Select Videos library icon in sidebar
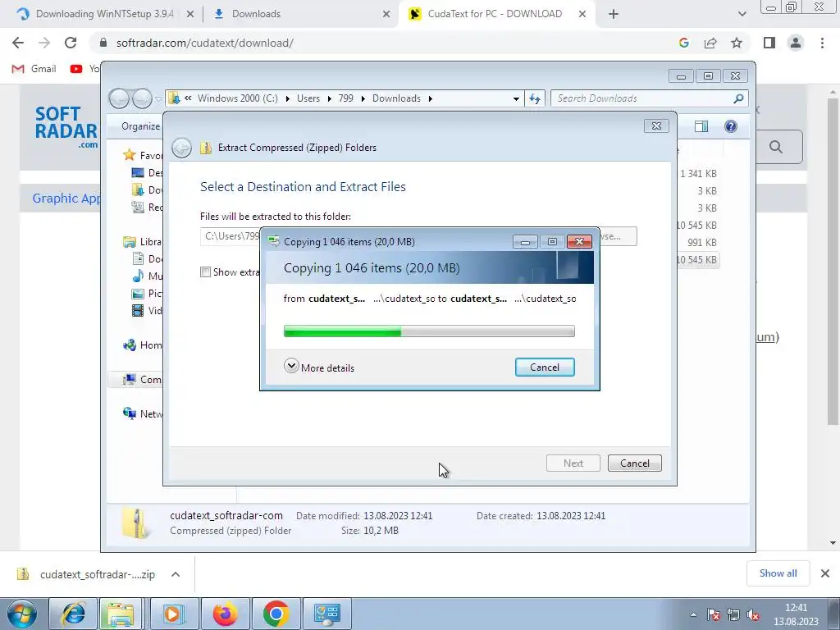The height and width of the screenshot is (630, 840). pos(138,310)
